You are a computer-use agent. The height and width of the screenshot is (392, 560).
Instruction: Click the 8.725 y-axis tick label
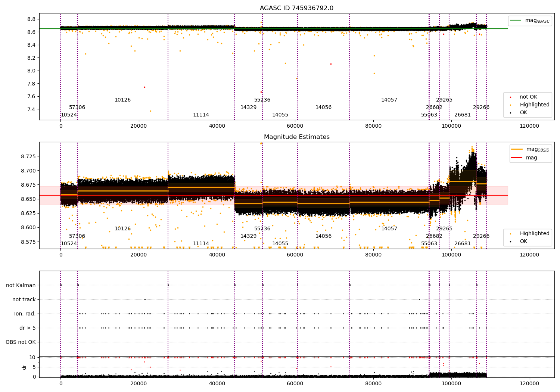coord(28,156)
